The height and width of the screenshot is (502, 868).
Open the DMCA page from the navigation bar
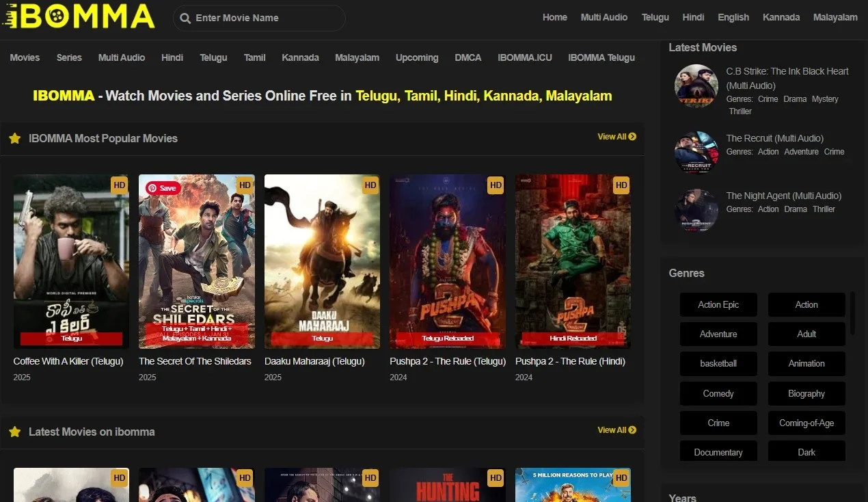tap(467, 57)
